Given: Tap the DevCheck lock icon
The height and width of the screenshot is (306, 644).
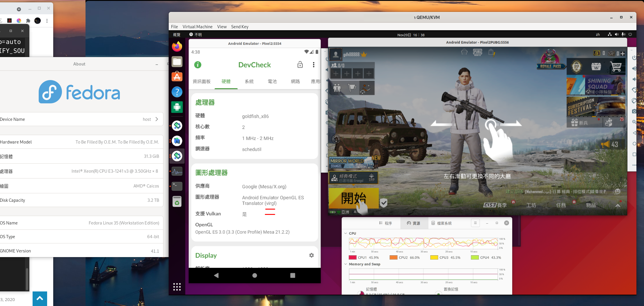Looking at the screenshot, I should (300, 65).
